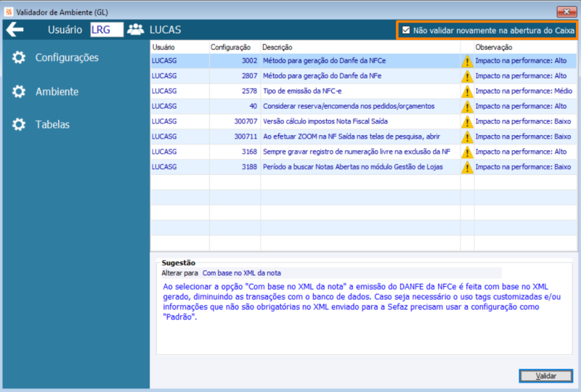The image size is (581, 392).
Task: Click configuration number 3188 cell
Action: click(x=235, y=167)
